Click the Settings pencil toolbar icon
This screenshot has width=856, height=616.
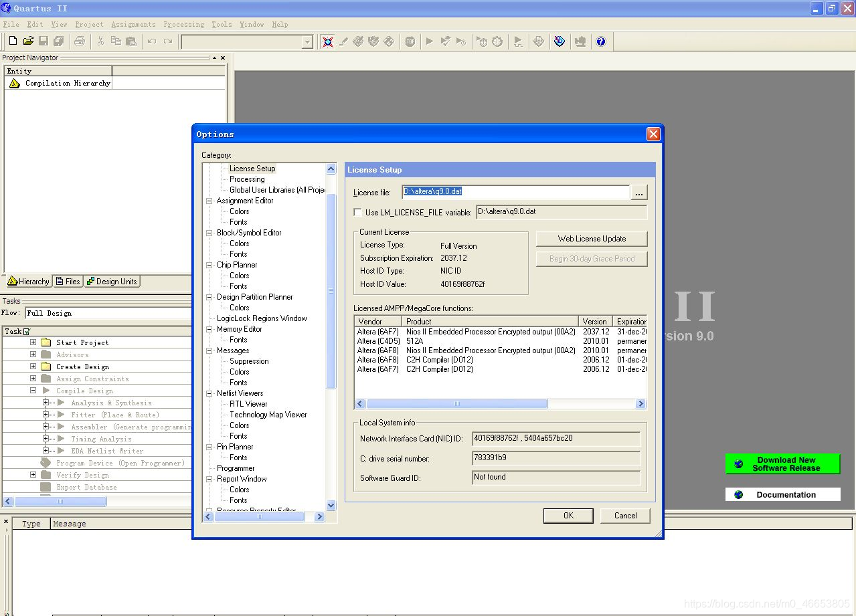tap(343, 41)
